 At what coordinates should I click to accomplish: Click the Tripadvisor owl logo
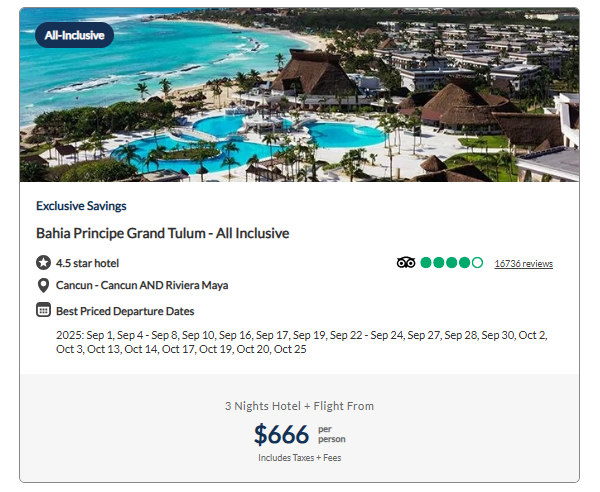[406, 263]
